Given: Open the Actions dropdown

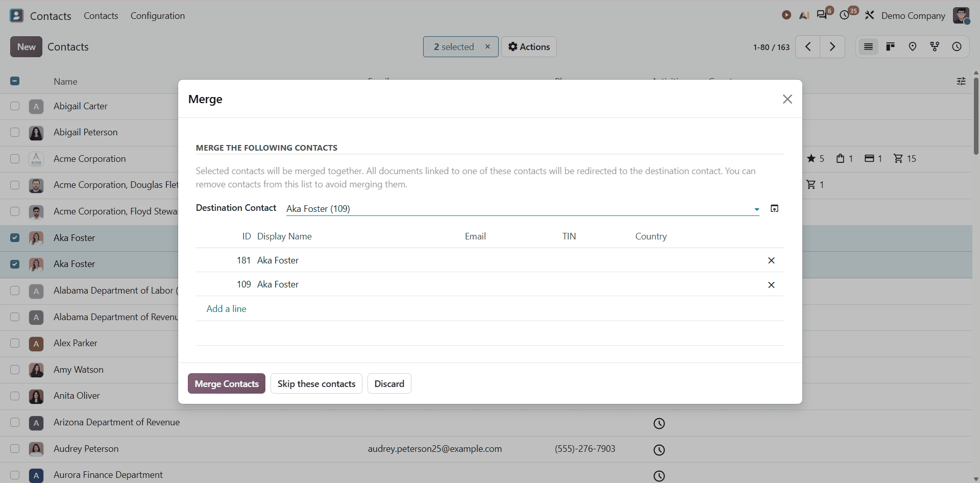Looking at the screenshot, I should [529, 46].
